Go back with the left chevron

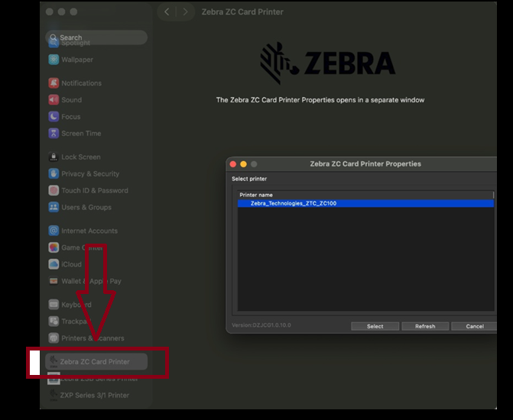(167, 11)
